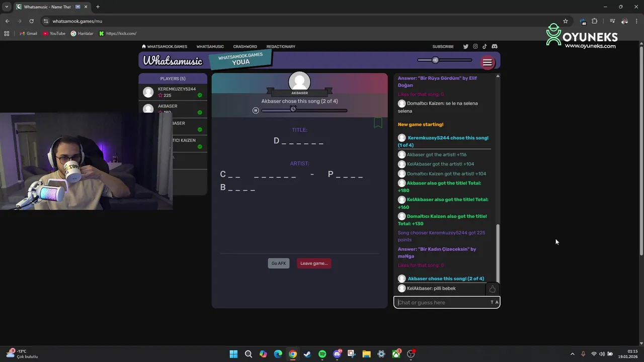This screenshot has width=644, height=362.
Task: Select player KEREMKUZEY5244 in players list
Action: [x=173, y=92]
